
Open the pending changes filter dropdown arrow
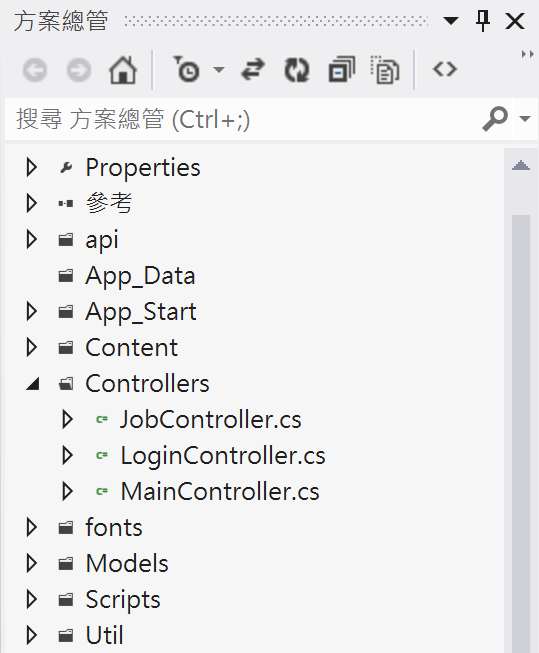pyautogui.click(x=219, y=70)
